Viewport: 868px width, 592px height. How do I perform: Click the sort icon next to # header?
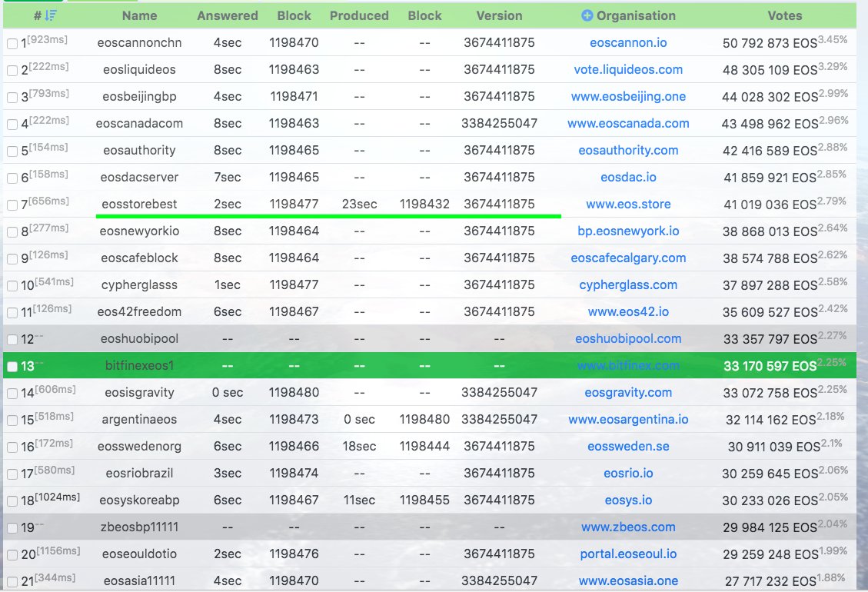point(51,15)
